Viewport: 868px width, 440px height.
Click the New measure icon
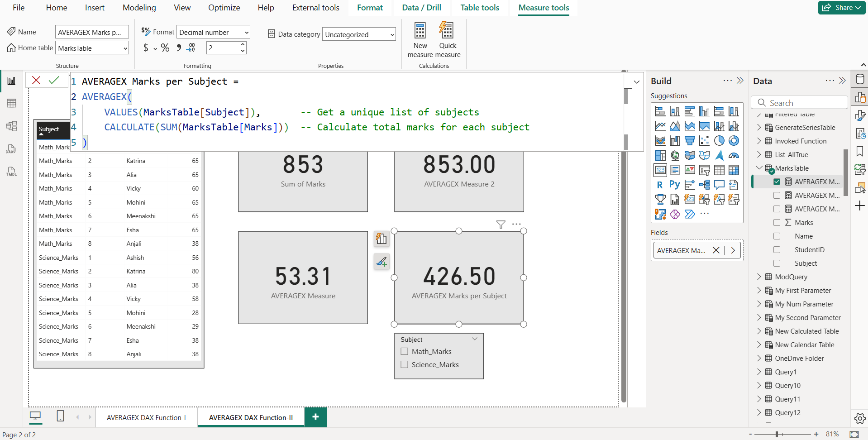coord(420,31)
